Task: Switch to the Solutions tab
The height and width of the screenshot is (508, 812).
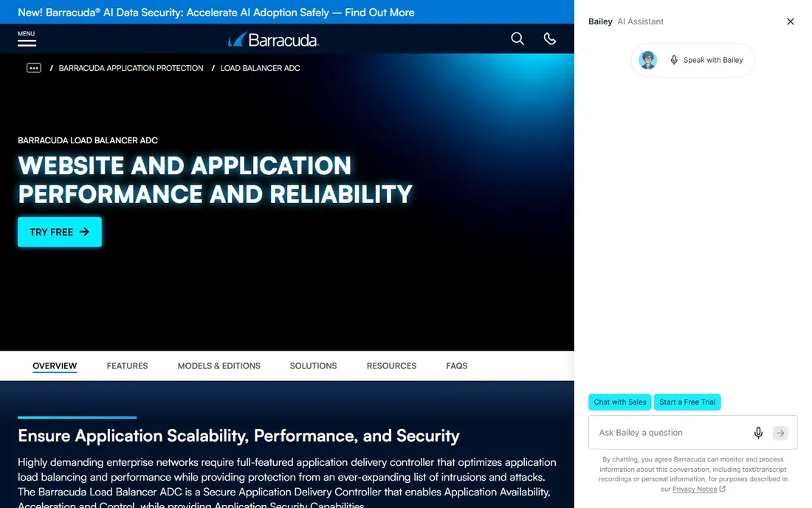Action: [313, 366]
